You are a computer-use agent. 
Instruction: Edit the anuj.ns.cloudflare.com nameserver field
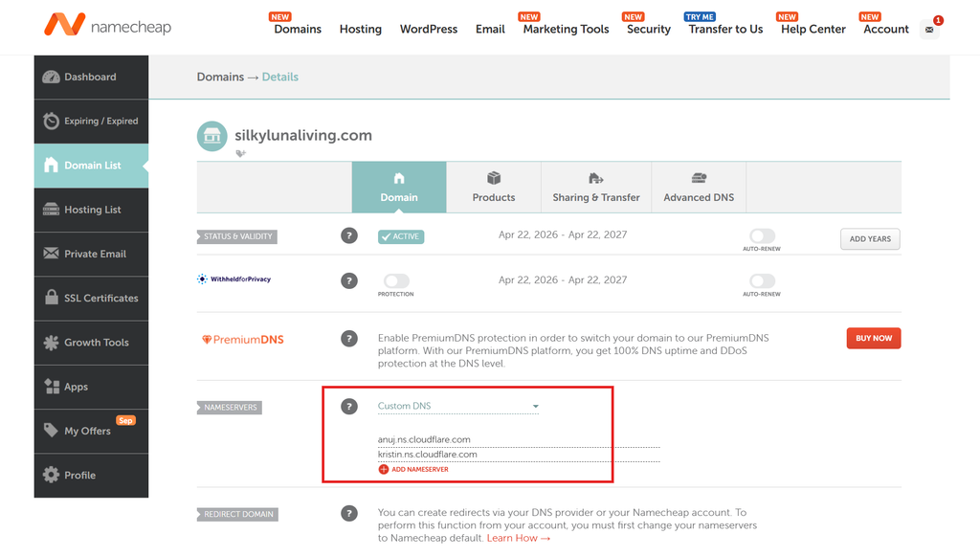[x=519, y=439]
